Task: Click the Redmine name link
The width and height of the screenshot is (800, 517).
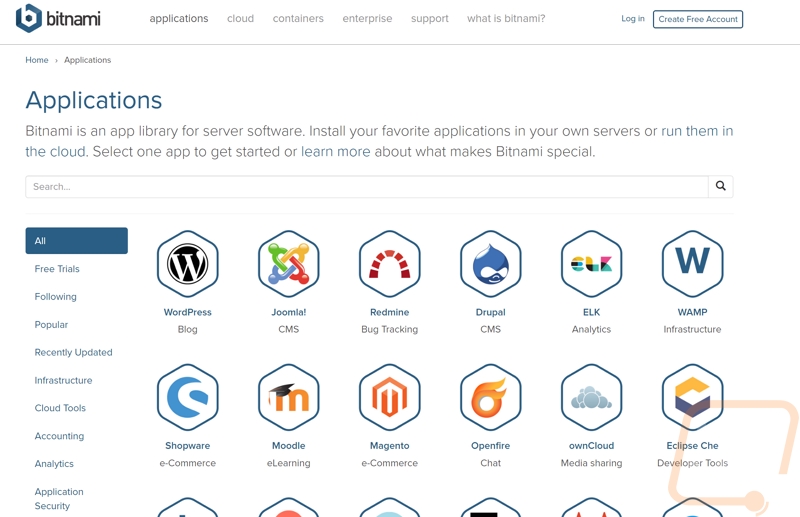Action: point(389,312)
